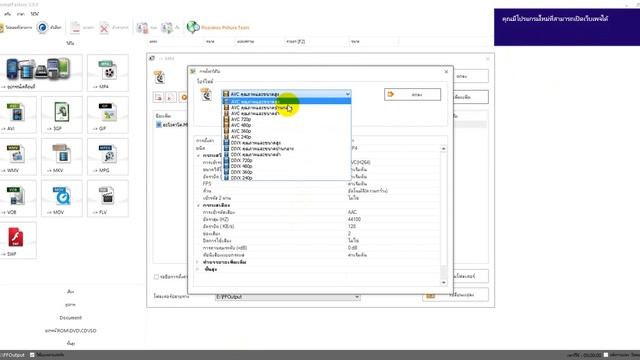Toggle the checkbox at status bar right end

pyautogui.click(x=606, y=355)
